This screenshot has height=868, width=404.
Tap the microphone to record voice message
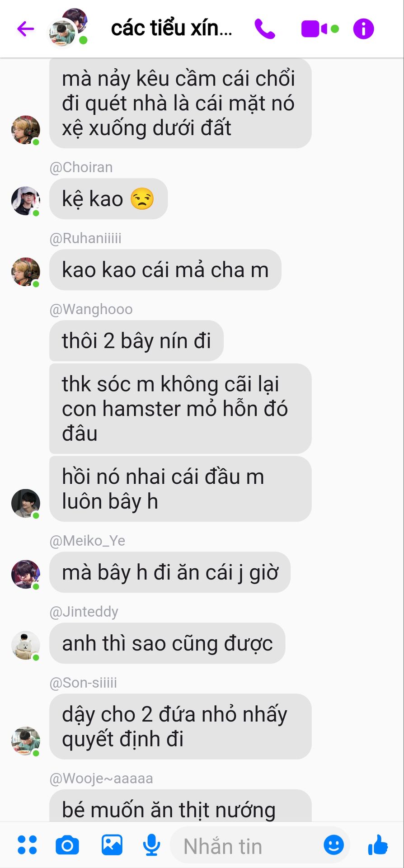[x=151, y=844]
